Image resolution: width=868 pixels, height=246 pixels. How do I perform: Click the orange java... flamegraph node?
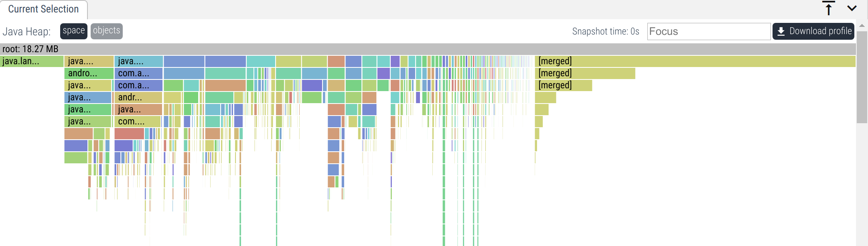(138, 110)
